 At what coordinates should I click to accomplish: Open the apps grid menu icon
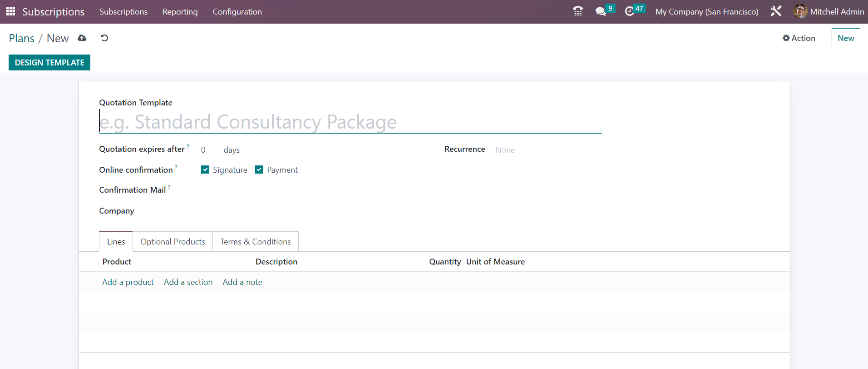coord(10,11)
